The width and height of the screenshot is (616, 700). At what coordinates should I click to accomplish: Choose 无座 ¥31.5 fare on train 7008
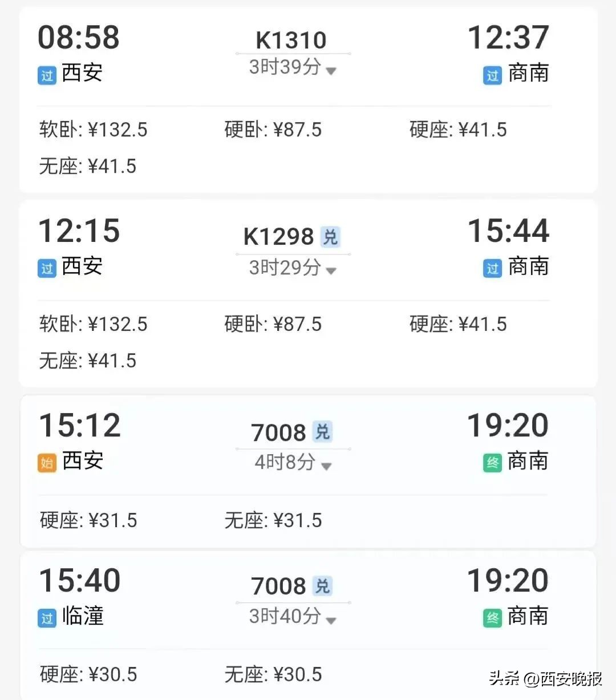(273, 520)
